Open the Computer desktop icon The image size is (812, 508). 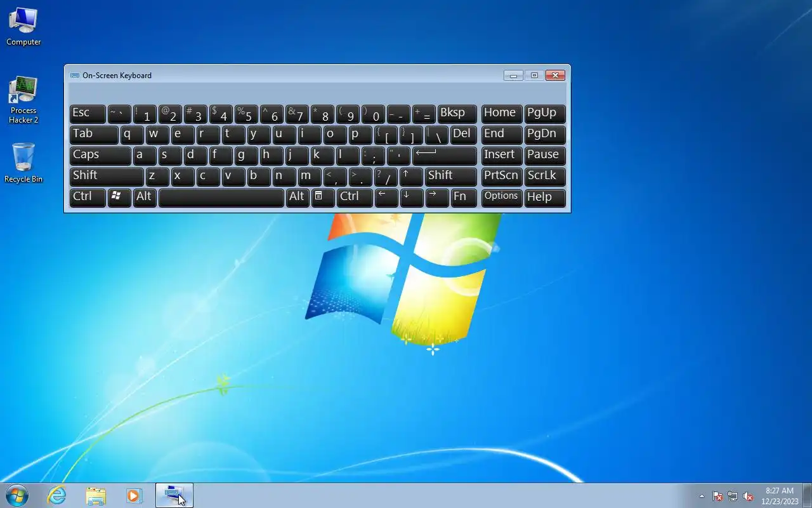point(23,27)
